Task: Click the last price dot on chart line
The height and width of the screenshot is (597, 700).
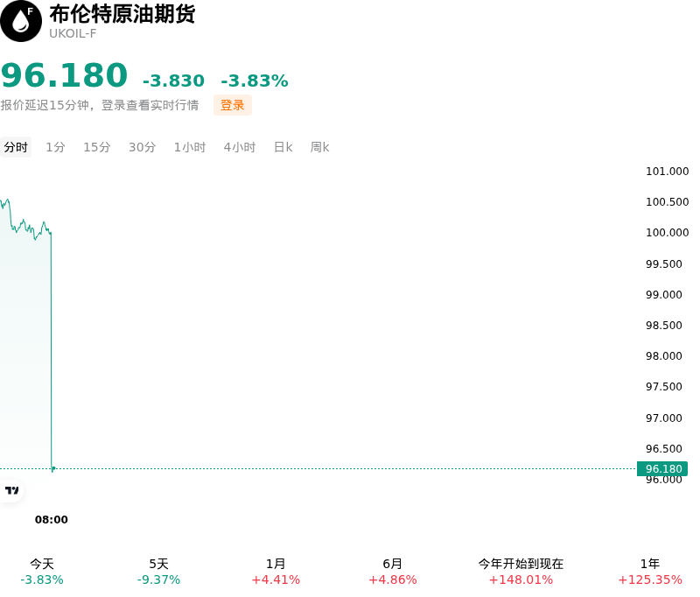Action: click(52, 469)
